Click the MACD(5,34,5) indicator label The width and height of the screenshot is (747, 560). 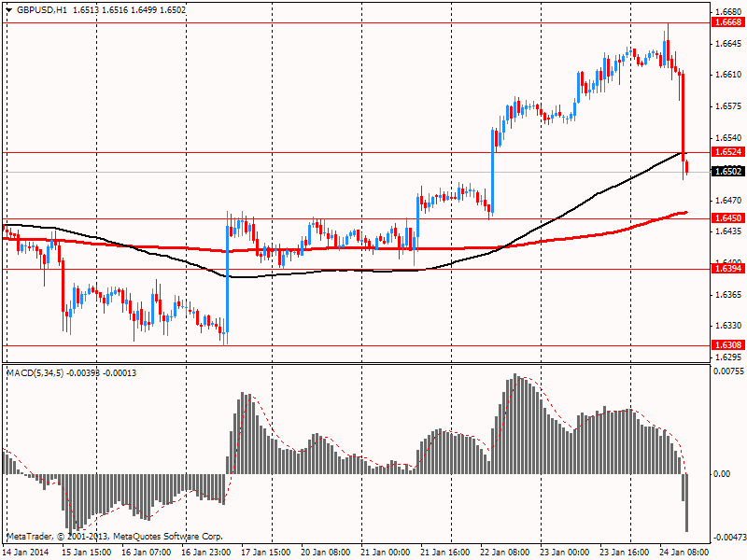(x=35, y=373)
